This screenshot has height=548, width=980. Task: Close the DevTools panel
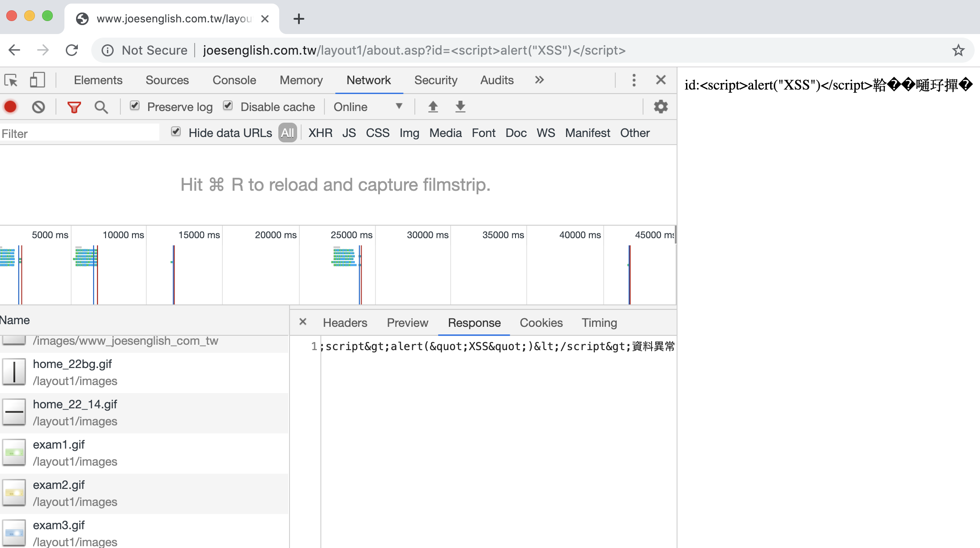coord(660,80)
